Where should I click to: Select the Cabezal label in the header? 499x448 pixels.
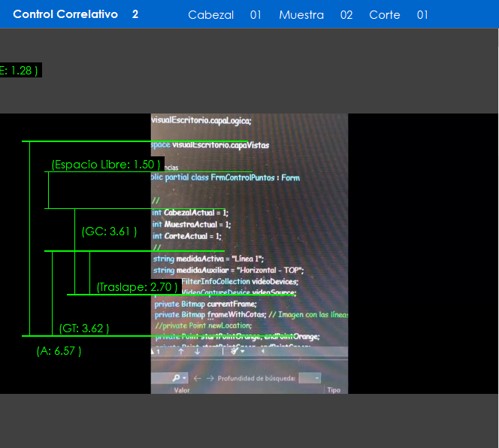coord(210,15)
